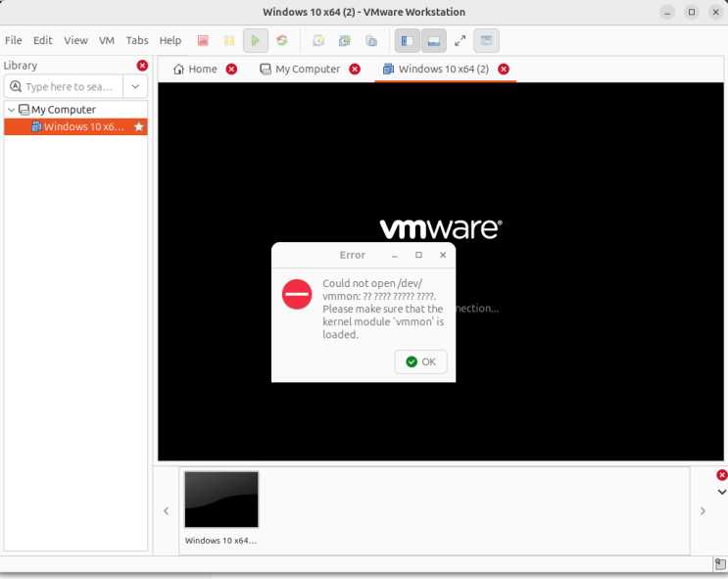Screen dimensions: 728x579
Task: Close the Library panel with red X
Action: pyautogui.click(x=142, y=66)
